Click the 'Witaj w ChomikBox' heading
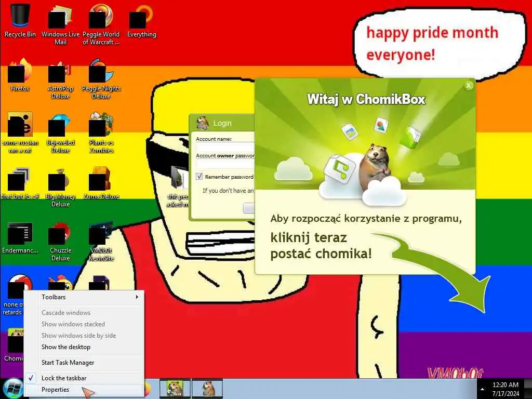The height and width of the screenshot is (399, 532). click(366, 99)
